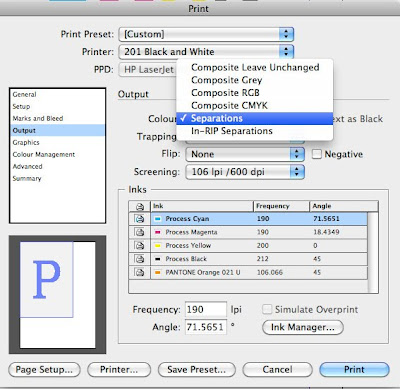Select the Output panel in the list

(58, 130)
